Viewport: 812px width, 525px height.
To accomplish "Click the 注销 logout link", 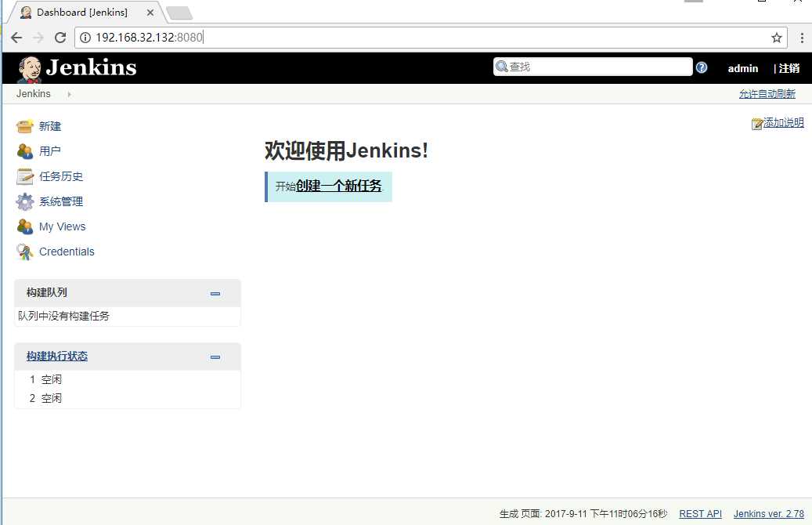I will (x=789, y=68).
